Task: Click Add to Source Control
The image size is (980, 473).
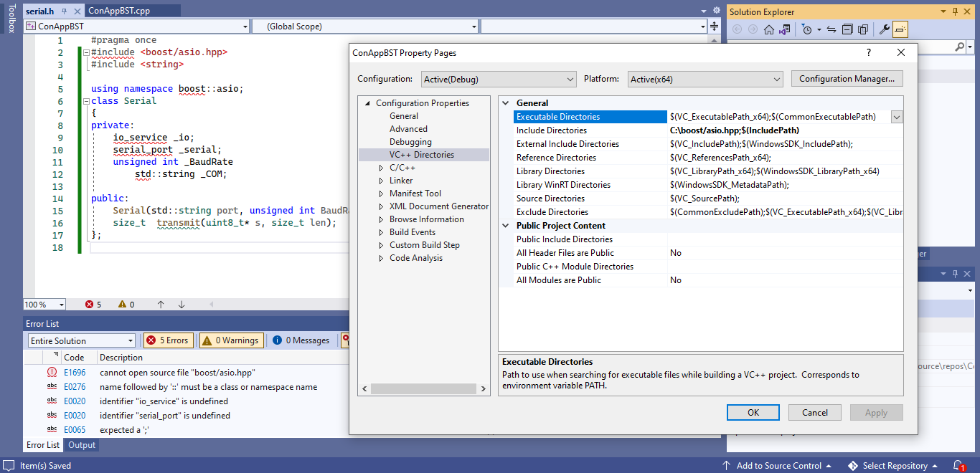Action: point(778,466)
